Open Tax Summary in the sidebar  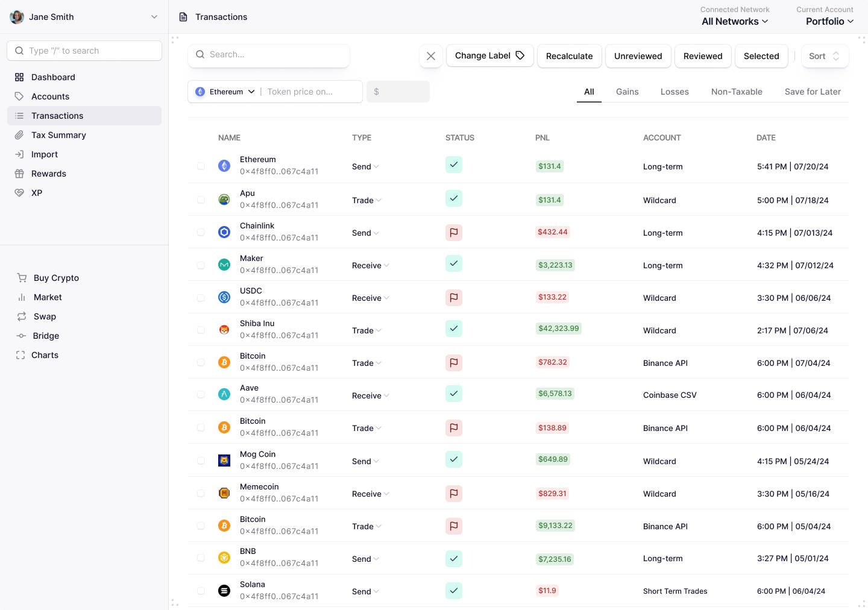[x=58, y=135]
